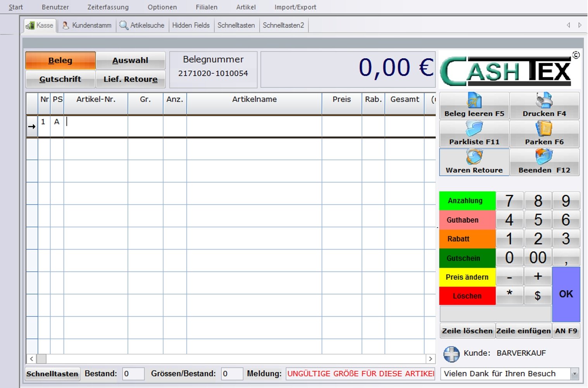
Task: Click the table horizontal scrollbar right arrow
Action: pyautogui.click(x=430, y=359)
